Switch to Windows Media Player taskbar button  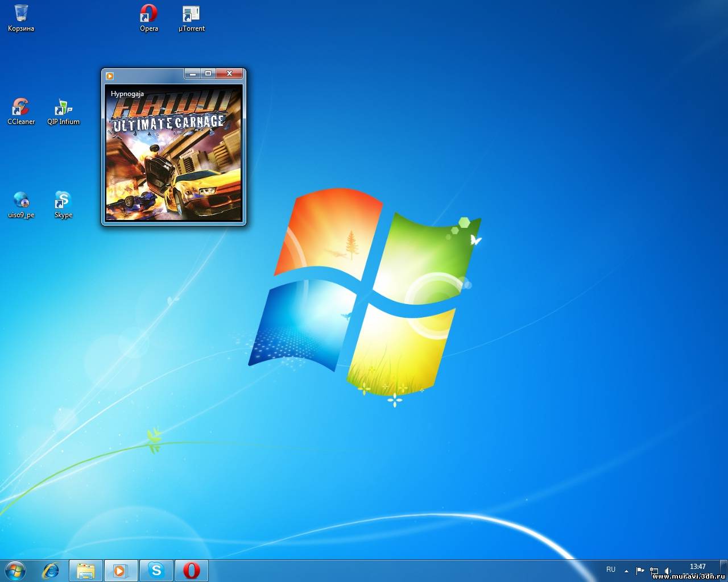(x=121, y=570)
